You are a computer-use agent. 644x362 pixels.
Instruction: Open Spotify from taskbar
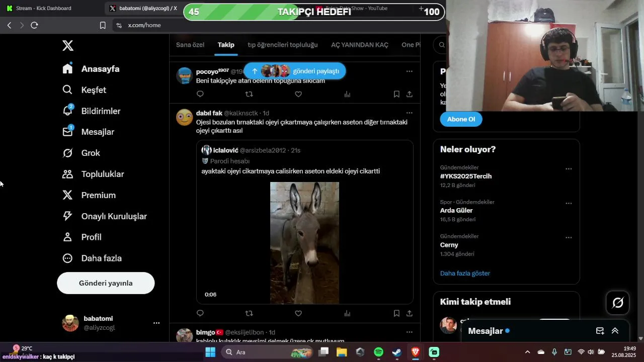378,352
